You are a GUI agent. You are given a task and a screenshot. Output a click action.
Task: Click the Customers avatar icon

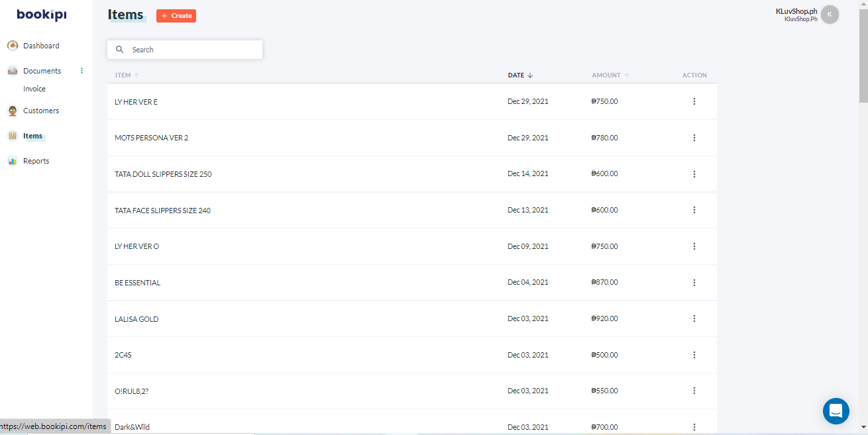point(13,111)
